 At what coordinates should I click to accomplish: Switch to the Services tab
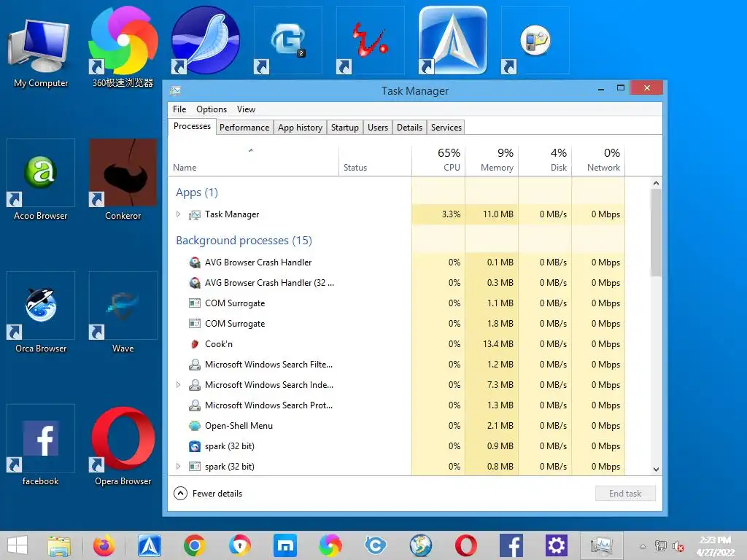[446, 127]
